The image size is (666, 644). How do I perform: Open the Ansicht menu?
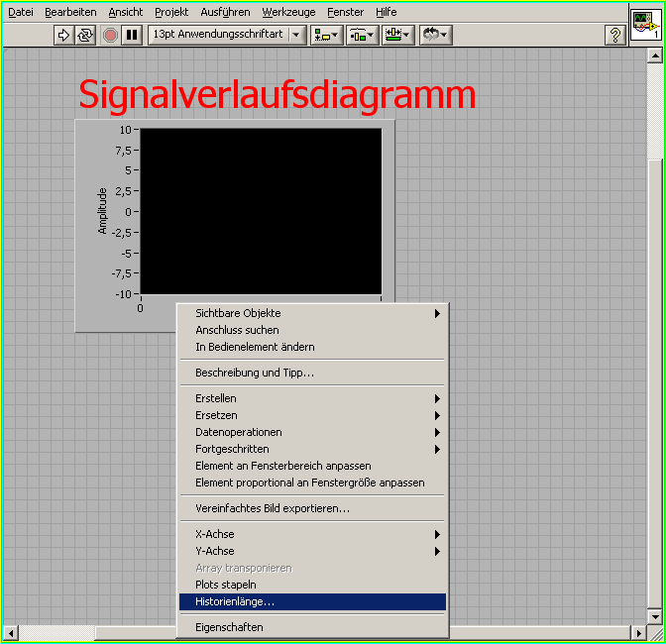pyautogui.click(x=125, y=12)
